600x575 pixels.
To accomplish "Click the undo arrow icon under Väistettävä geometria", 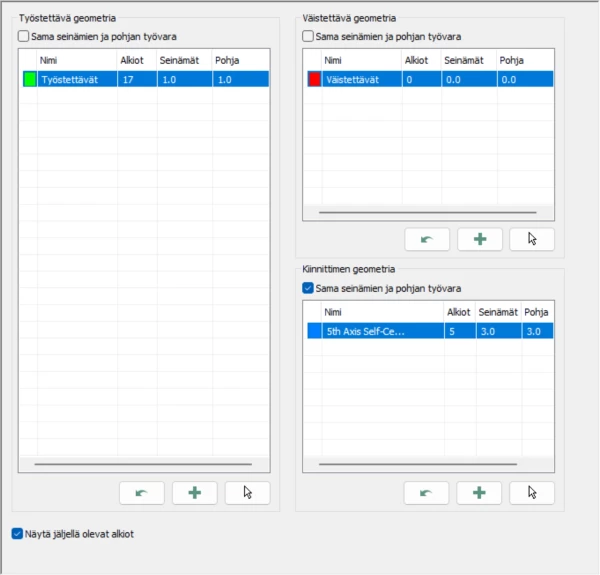I will coord(427,239).
